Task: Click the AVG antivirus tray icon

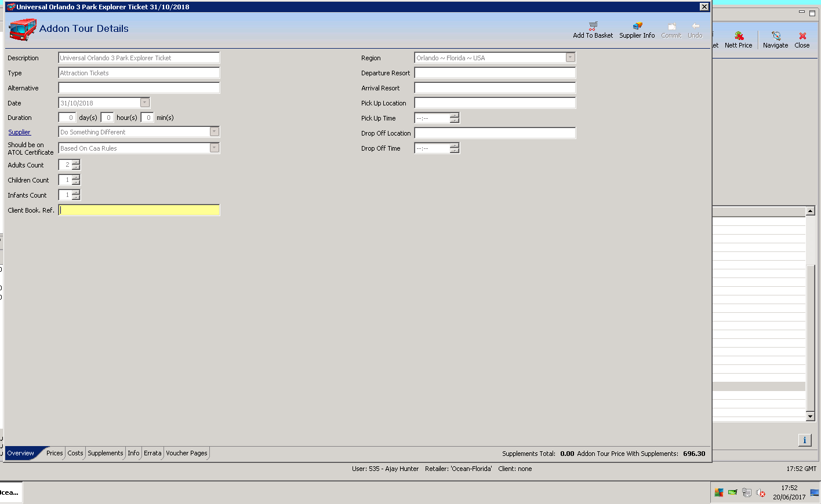Action: point(719,492)
